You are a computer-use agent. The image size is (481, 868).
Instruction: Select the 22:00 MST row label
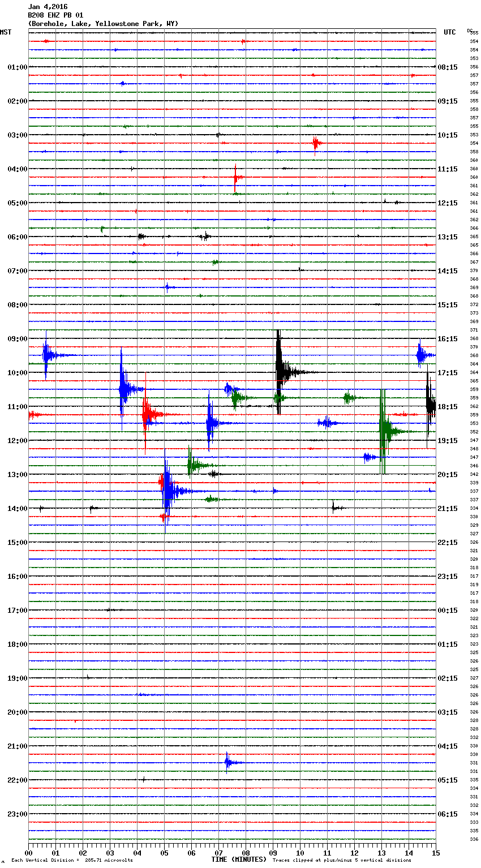18,780
